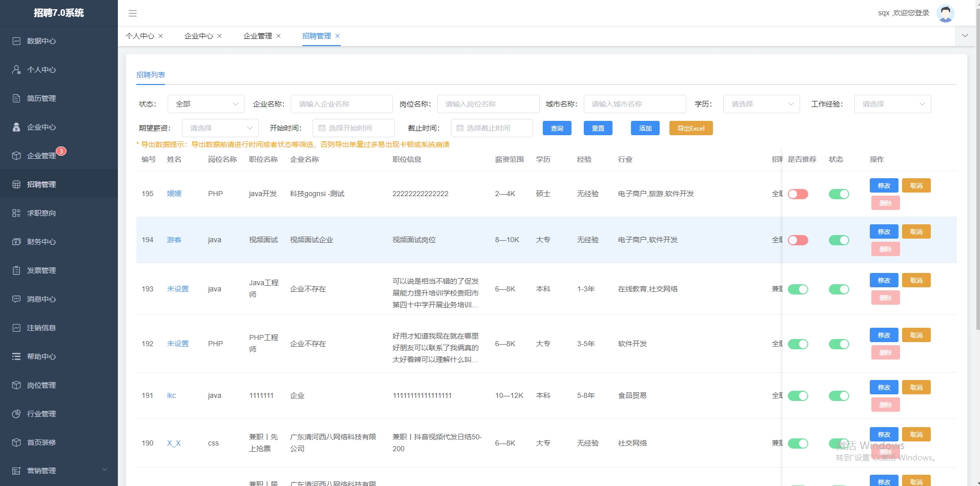This screenshot has width=980, height=486.
Task: Open the 状态 filter dropdown showing 全部
Action: point(206,103)
